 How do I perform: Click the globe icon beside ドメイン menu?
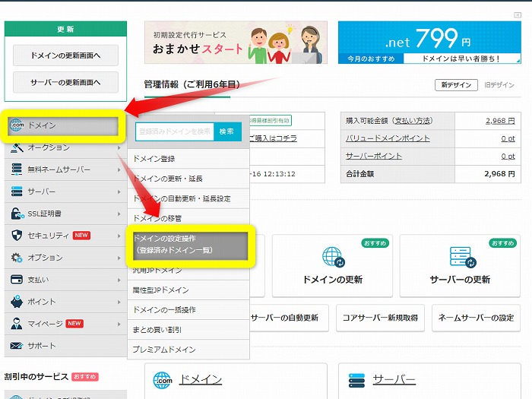[x=17, y=125]
